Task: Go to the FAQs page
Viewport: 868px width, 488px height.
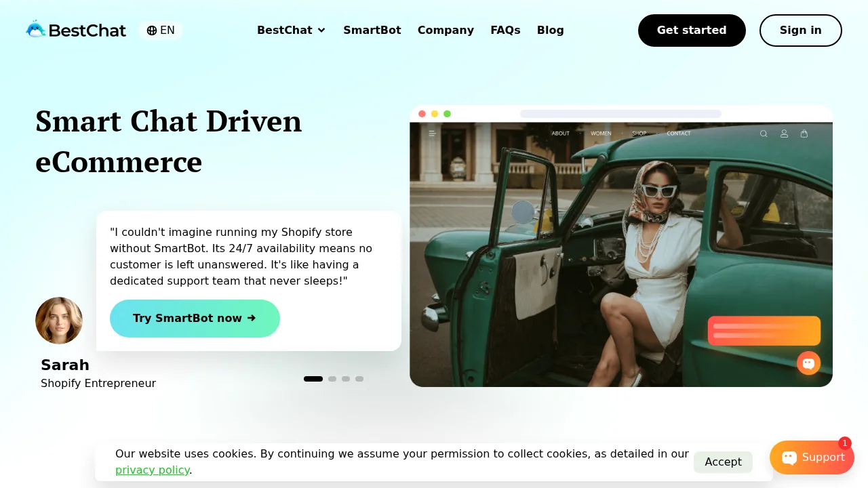Action: coord(505,30)
